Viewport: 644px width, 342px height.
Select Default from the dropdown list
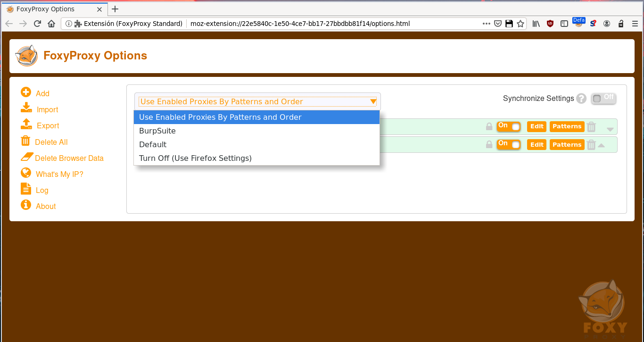click(257, 144)
